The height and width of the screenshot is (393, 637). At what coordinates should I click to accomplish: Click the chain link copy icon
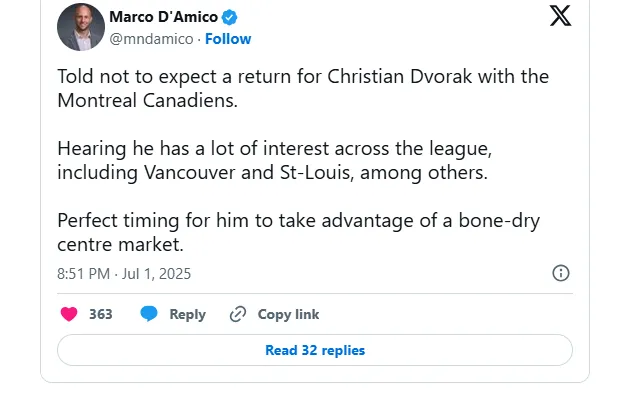point(238,314)
